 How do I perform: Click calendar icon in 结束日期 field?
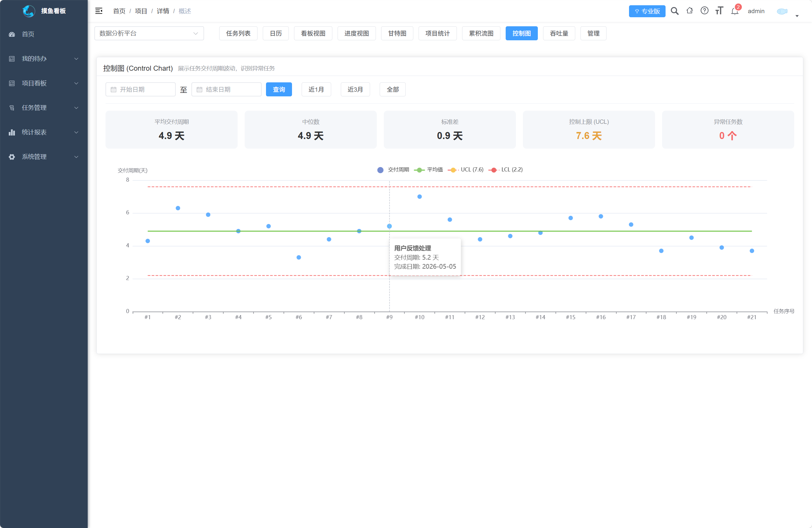coord(200,90)
